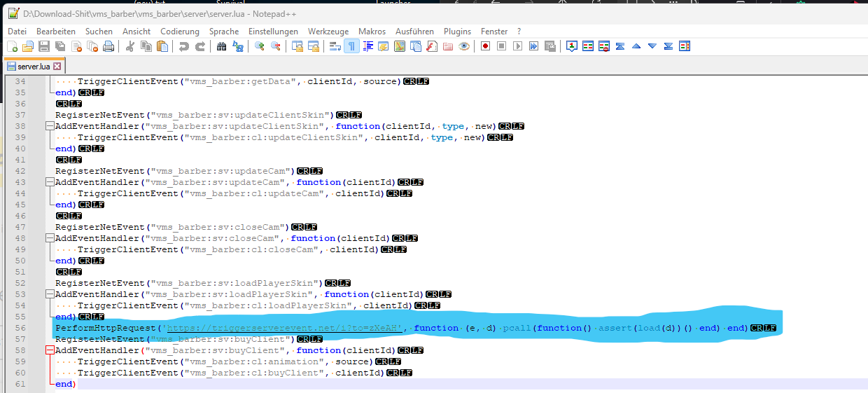Close the server.lua tab with X
This screenshot has height=393, width=868.
pyautogui.click(x=57, y=67)
